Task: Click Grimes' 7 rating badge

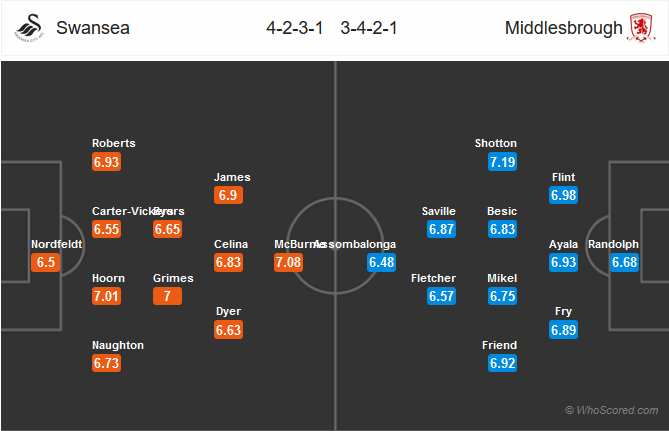Action: click(167, 296)
